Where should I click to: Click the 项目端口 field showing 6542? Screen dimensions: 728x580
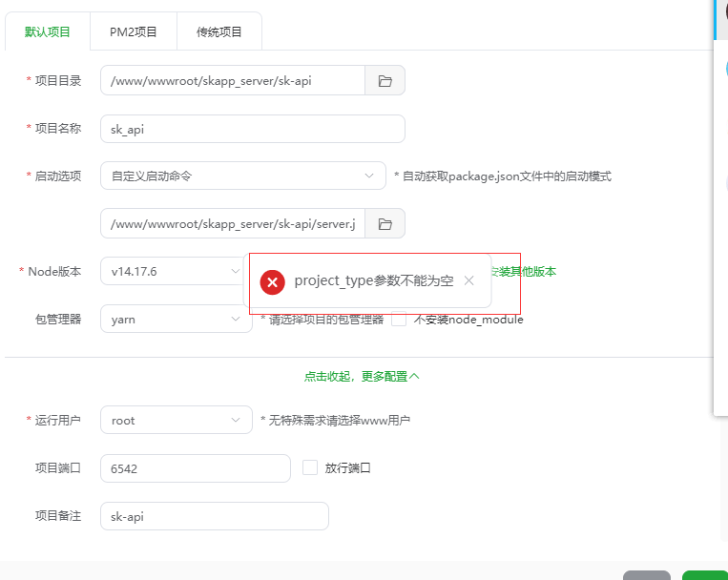point(195,468)
